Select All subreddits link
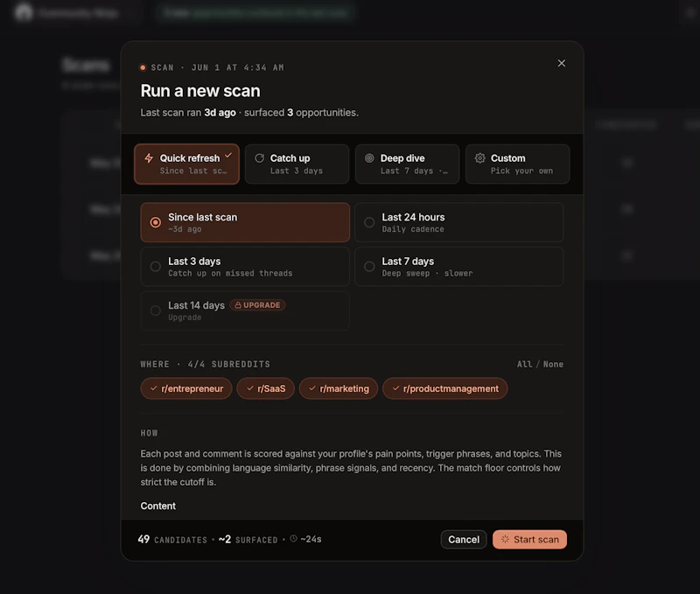Image resolution: width=700 pixels, height=594 pixels. (524, 364)
